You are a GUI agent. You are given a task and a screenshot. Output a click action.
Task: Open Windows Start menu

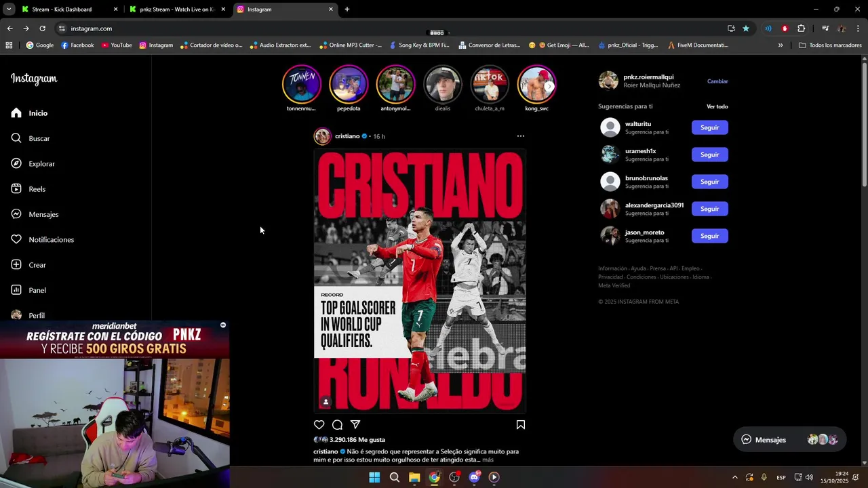(374, 477)
